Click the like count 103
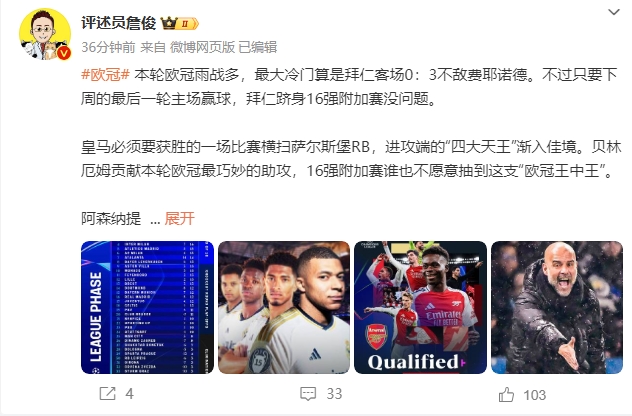632x416 pixels. click(534, 395)
